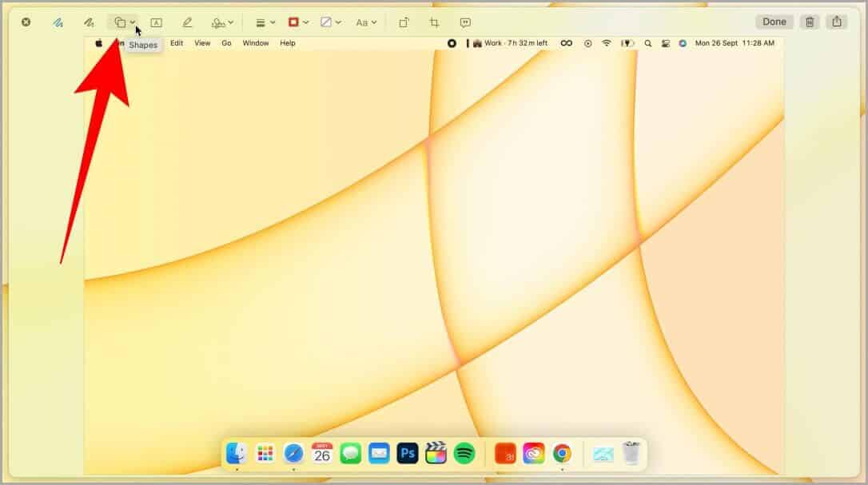Screen dimensions: 868x485
Task: Open the Apple menu in the screenshot
Action: click(98, 43)
